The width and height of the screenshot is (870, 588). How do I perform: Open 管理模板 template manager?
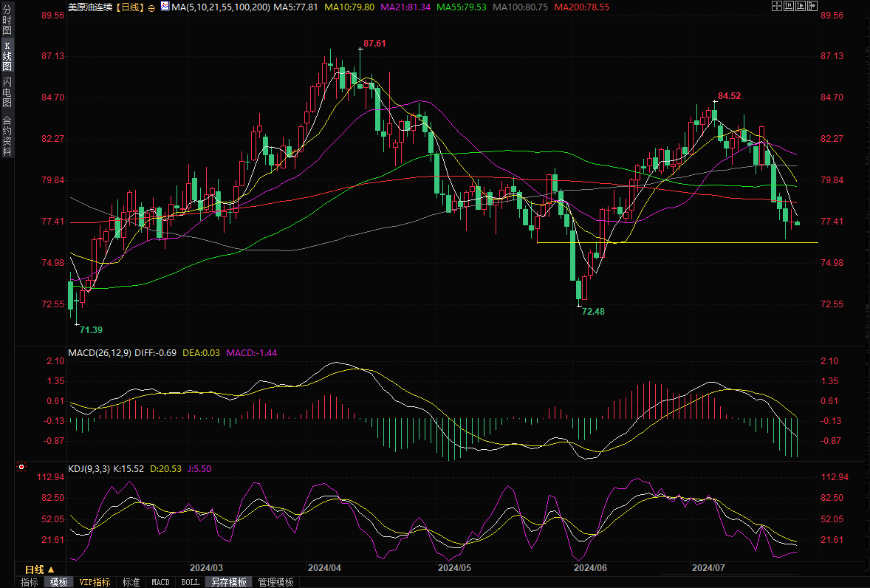(x=275, y=582)
